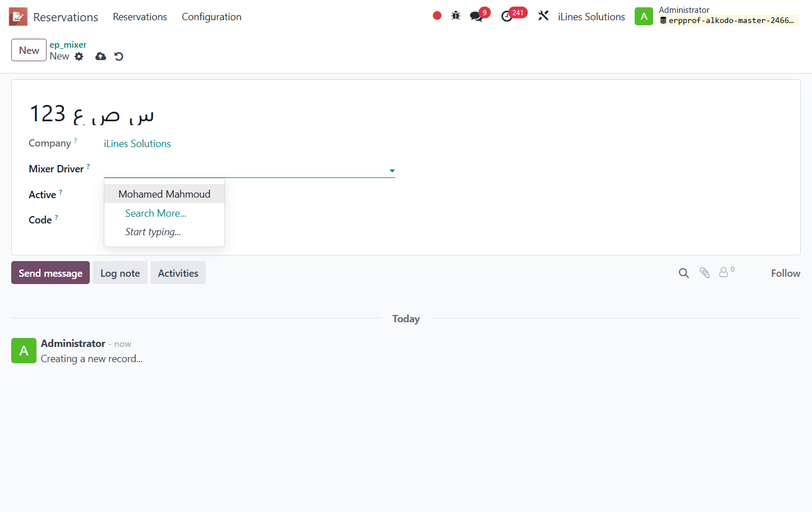Click the New button
This screenshot has height=512, width=812.
click(x=29, y=50)
